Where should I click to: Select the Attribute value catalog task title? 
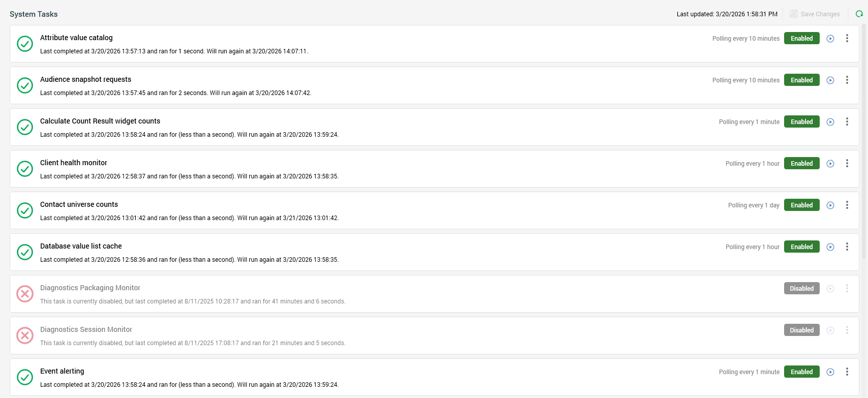[76, 38]
